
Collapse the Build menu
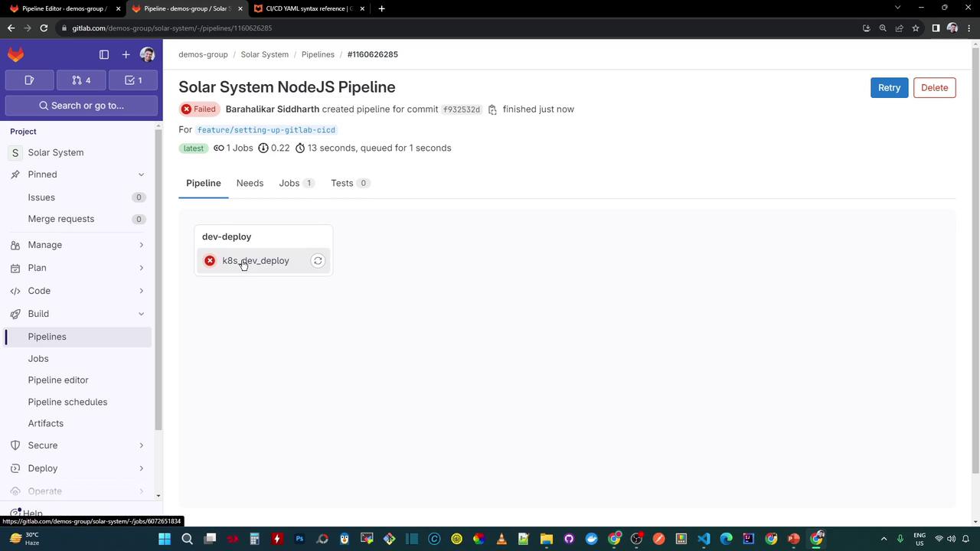(78, 314)
